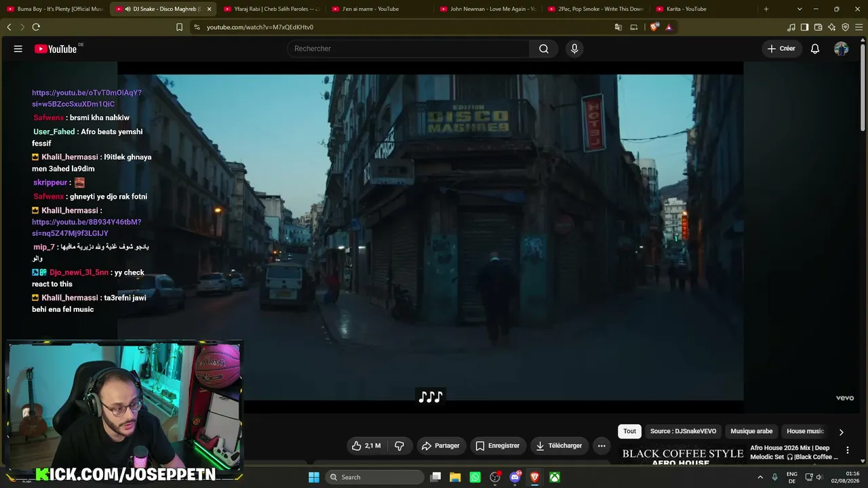Open WhatsApp from the taskbar
868x488 pixels.
[x=475, y=477]
